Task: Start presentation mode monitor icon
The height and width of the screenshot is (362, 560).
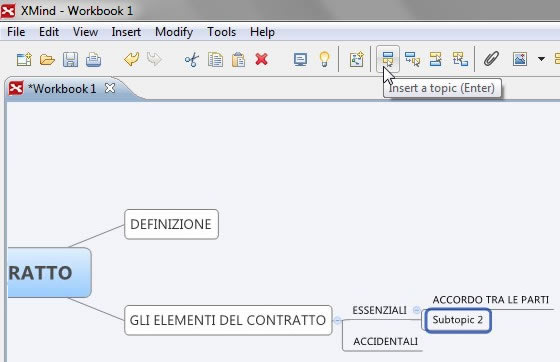Action: pos(300,59)
